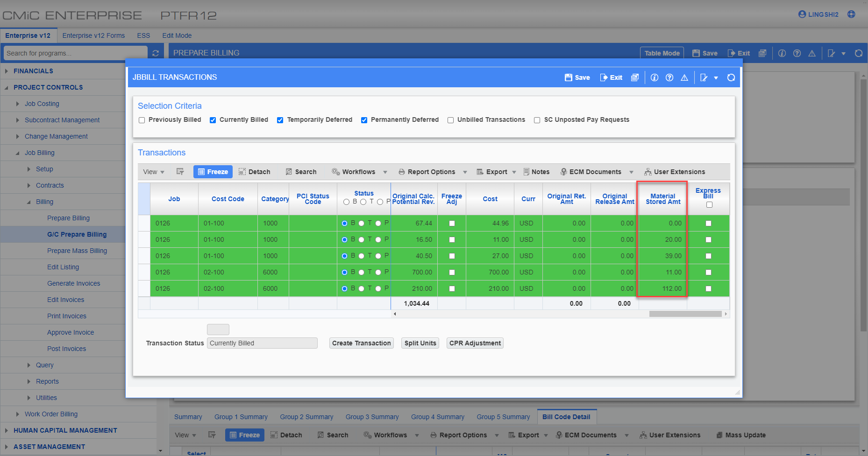Click the Notes icon in Transactions toolbar

point(536,171)
